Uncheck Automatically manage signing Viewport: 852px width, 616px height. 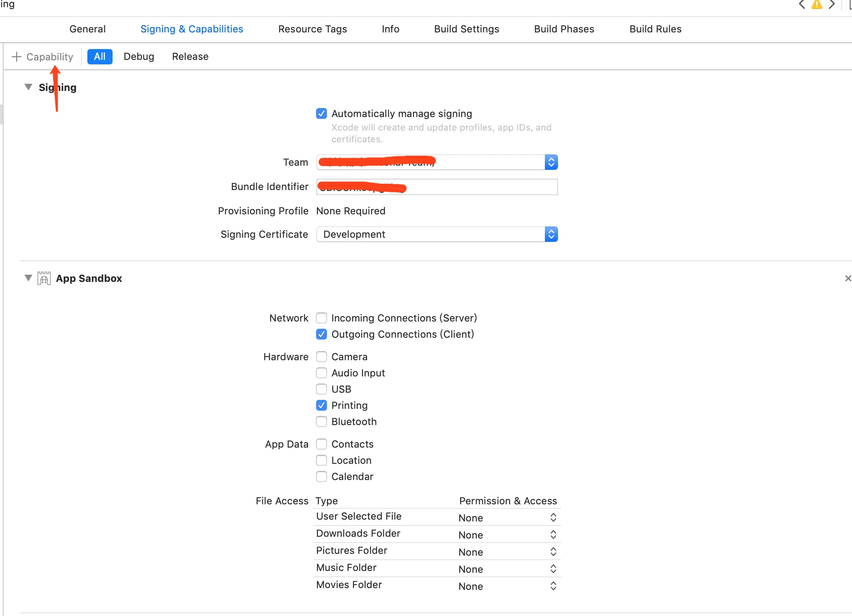pos(322,113)
